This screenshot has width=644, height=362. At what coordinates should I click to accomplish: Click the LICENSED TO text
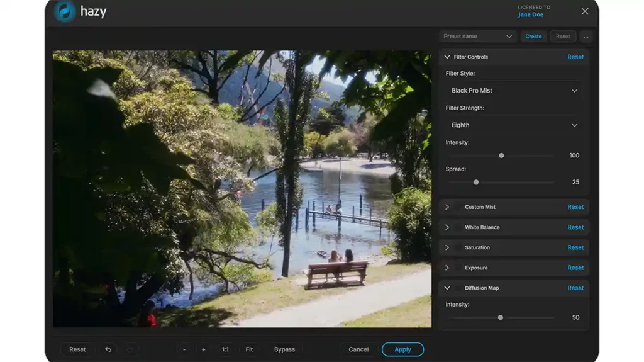point(533,8)
